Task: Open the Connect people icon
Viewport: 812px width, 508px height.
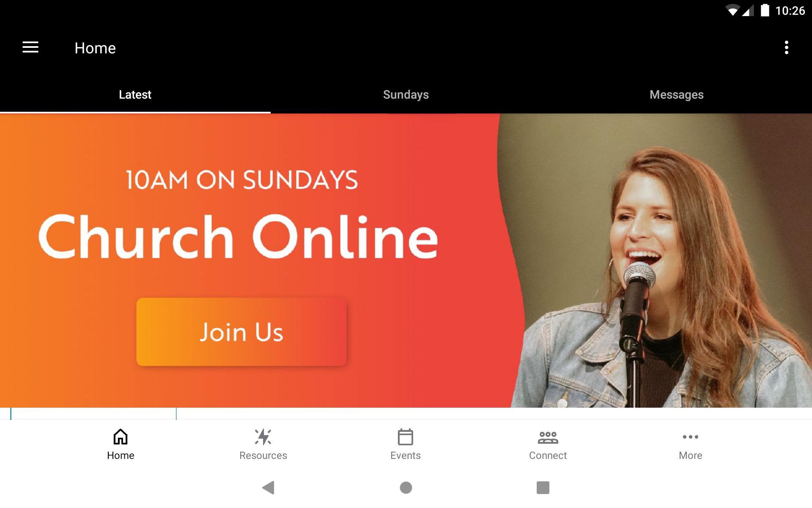Action: pyautogui.click(x=548, y=437)
